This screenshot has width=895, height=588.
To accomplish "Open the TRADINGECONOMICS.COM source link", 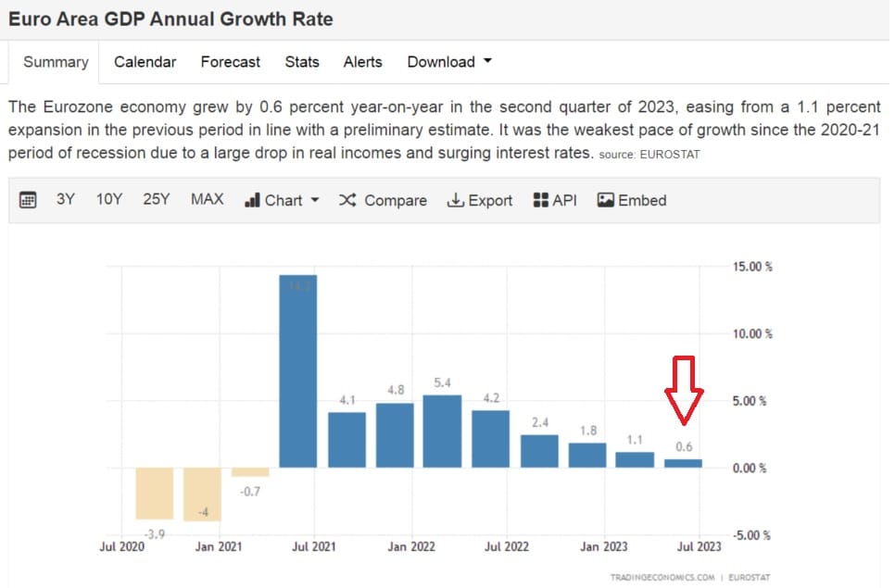I will point(662,577).
